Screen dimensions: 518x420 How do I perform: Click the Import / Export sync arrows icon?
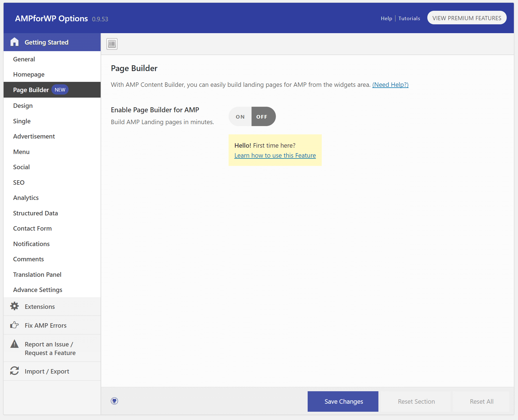(14, 371)
